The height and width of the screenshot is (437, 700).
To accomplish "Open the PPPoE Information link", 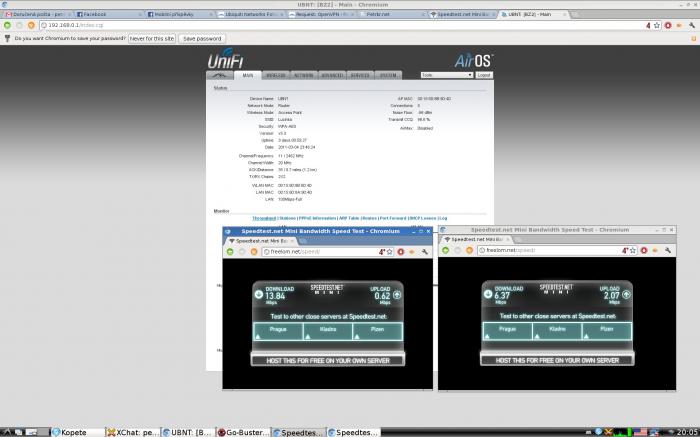I will pos(318,218).
